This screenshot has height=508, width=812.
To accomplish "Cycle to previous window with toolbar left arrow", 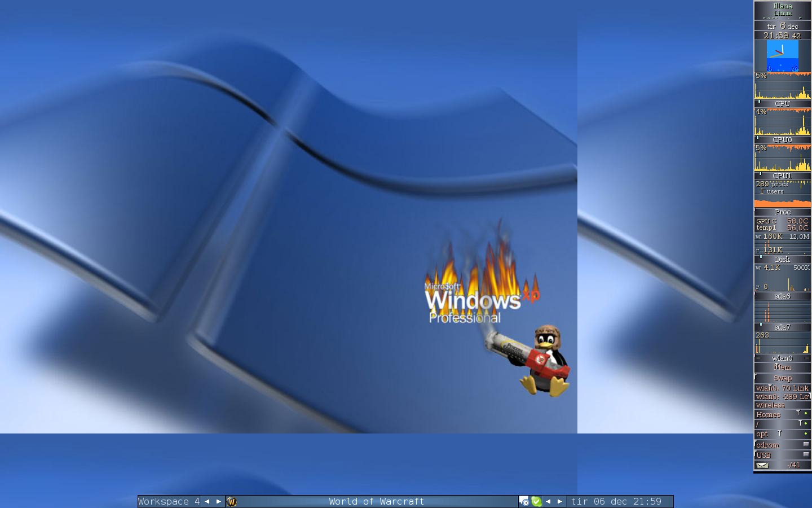I will [548, 501].
